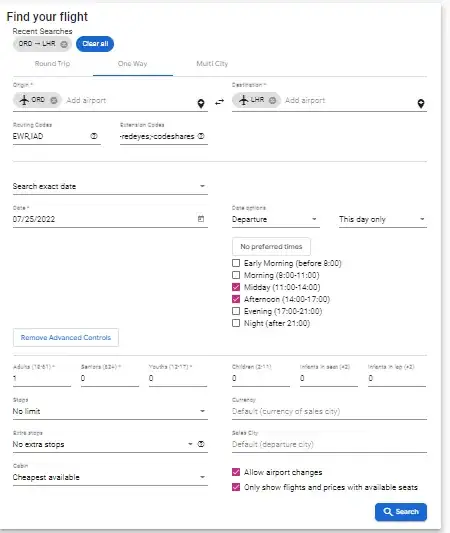The image size is (450, 533).
Task: Remove ORD chip from origin field
Action: point(54,100)
